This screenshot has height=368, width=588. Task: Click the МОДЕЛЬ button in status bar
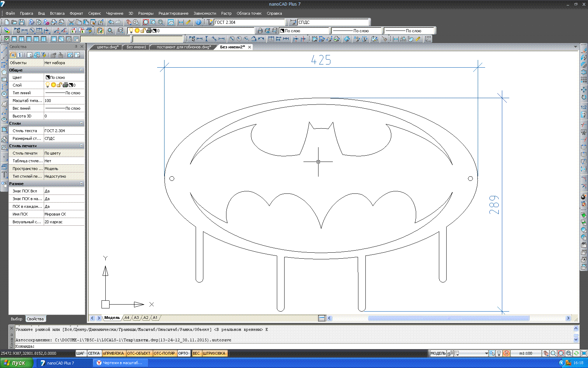coord(438,353)
